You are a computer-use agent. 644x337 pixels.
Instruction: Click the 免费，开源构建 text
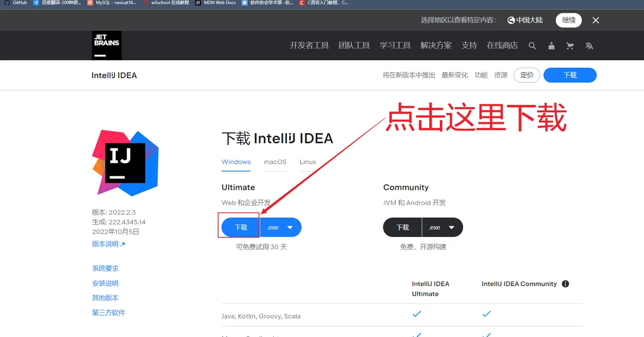coord(423,247)
